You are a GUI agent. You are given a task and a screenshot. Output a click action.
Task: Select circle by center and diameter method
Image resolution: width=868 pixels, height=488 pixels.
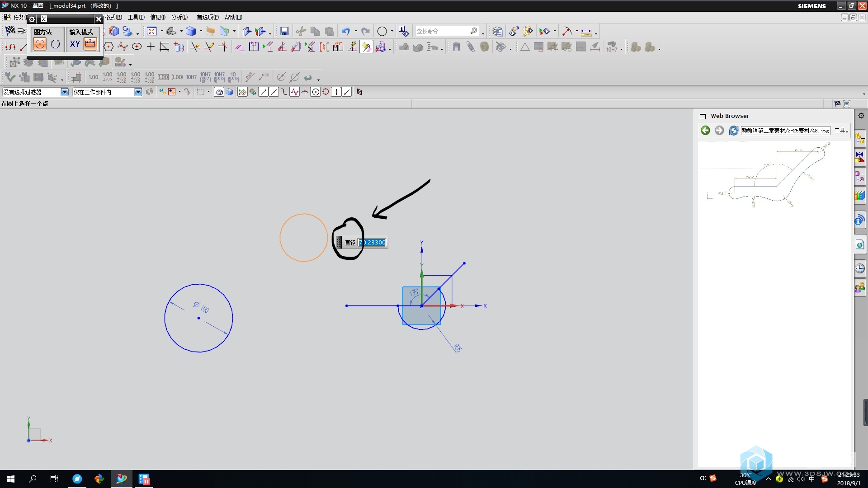click(x=40, y=44)
